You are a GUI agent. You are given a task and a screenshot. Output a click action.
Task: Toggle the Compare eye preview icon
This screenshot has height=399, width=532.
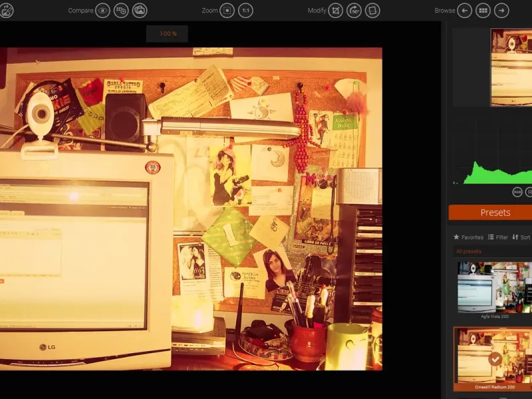coord(102,11)
